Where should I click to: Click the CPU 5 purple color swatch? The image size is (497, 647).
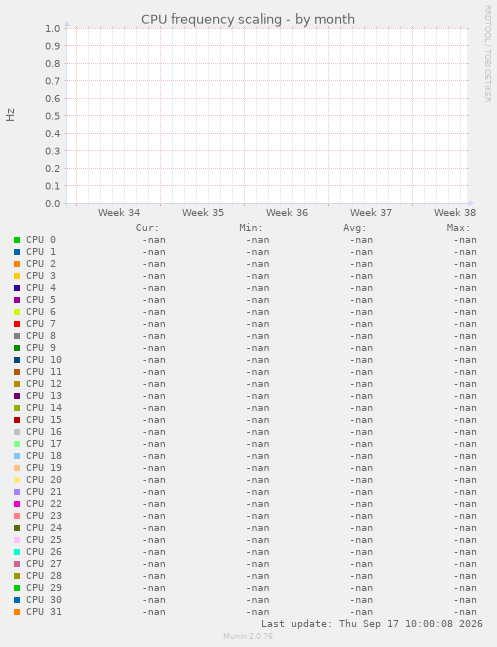click(x=17, y=300)
